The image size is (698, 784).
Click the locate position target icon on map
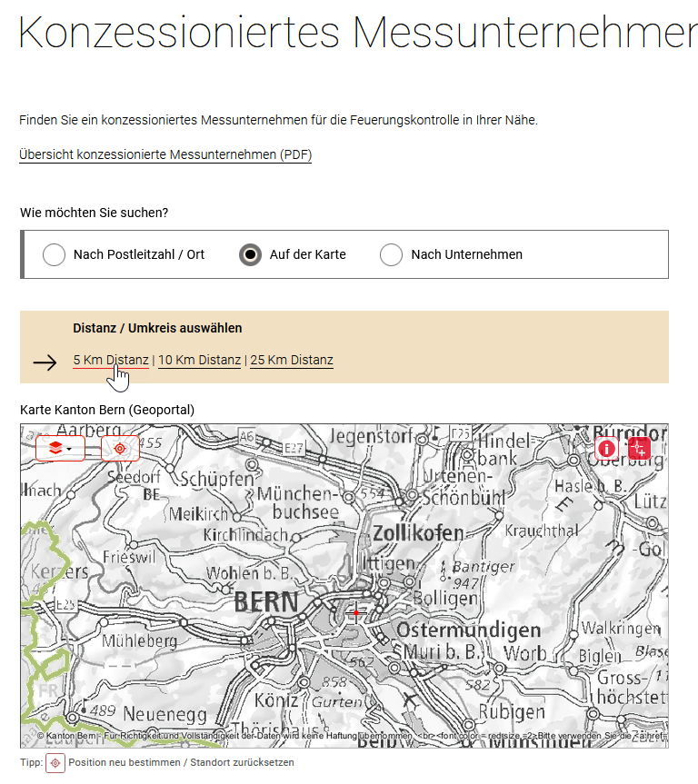pyautogui.click(x=120, y=448)
